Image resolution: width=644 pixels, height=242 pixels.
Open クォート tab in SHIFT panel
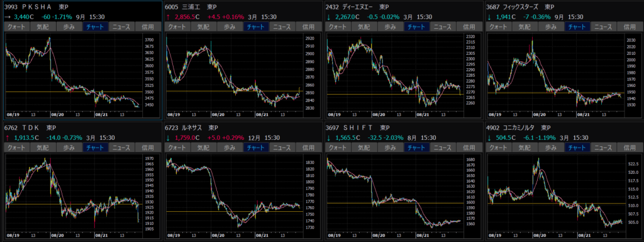pyautogui.click(x=338, y=147)
